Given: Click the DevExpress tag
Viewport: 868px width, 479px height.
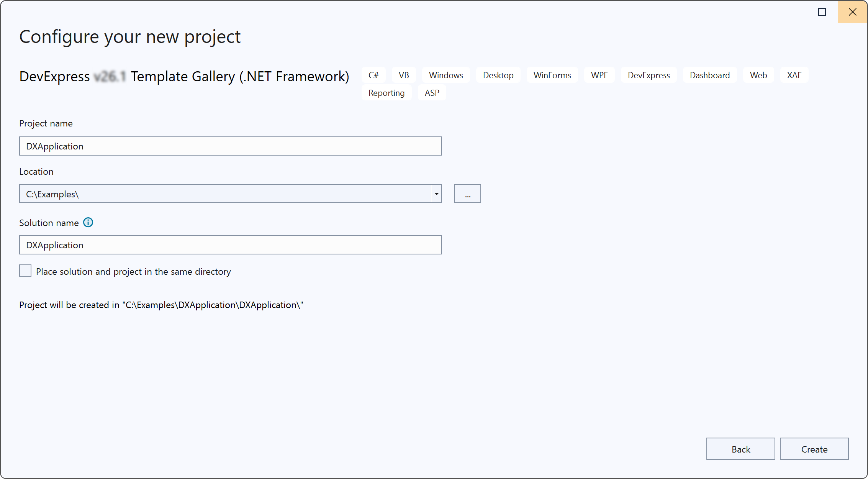Looking at the screenshot, I should (649, 75).
